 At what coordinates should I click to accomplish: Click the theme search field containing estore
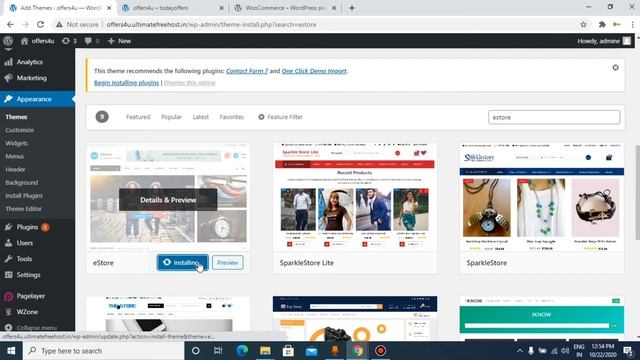coord(554,117)
